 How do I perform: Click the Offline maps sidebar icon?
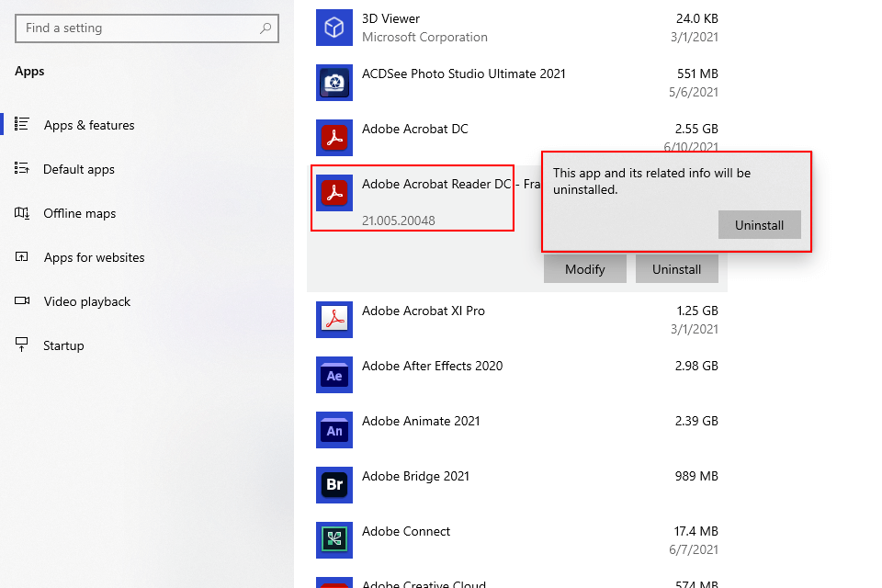click(x=21, y=213)
